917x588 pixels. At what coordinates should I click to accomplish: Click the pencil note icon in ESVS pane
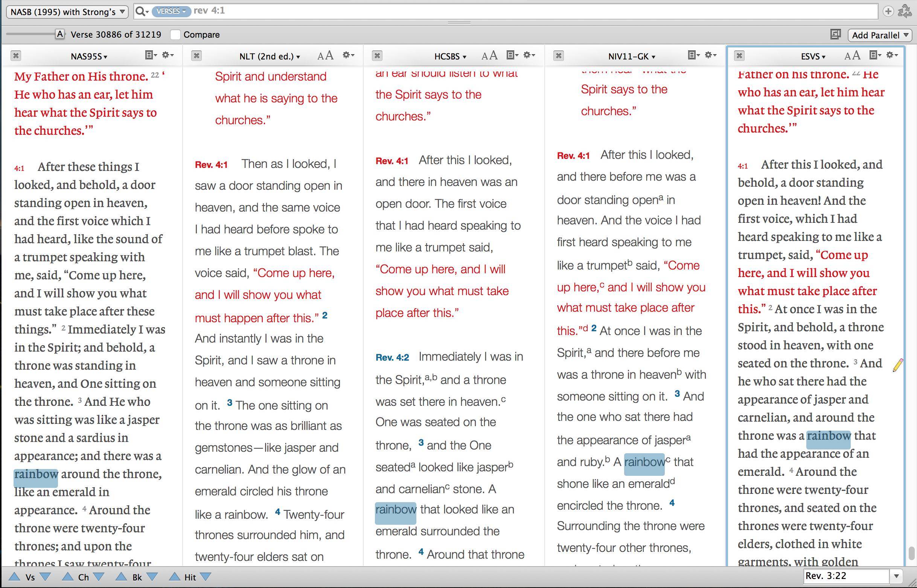pyautogui.click(x=898, y=365)
